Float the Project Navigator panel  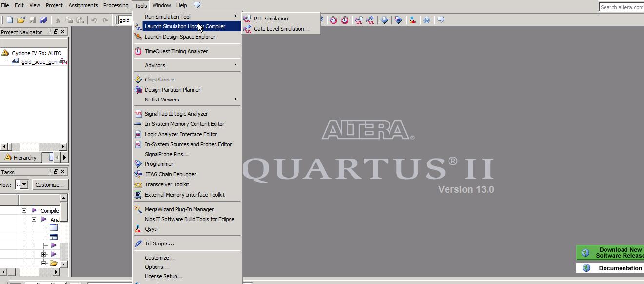56,32
